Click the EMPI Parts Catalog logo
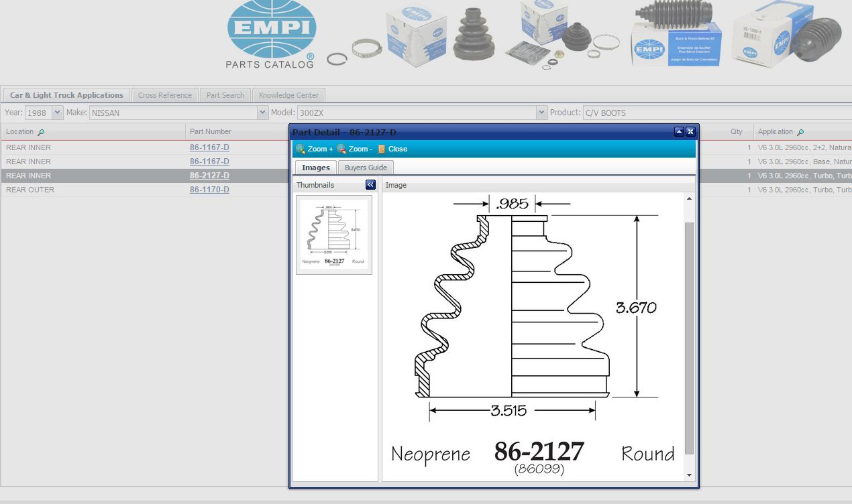The image size is (852, 504). pyautogui.click(x=271, y=34)
